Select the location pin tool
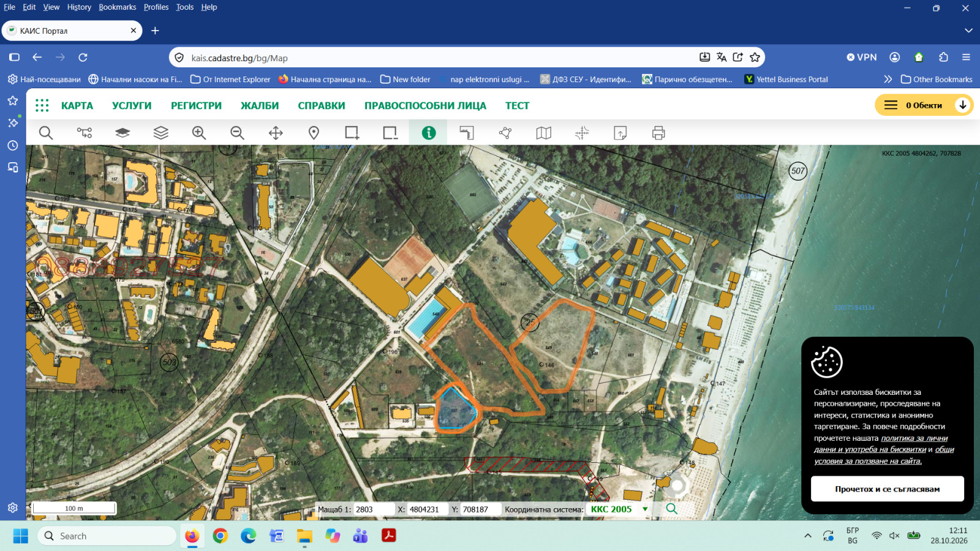The image size is (980, 551). tap(314, 133)
